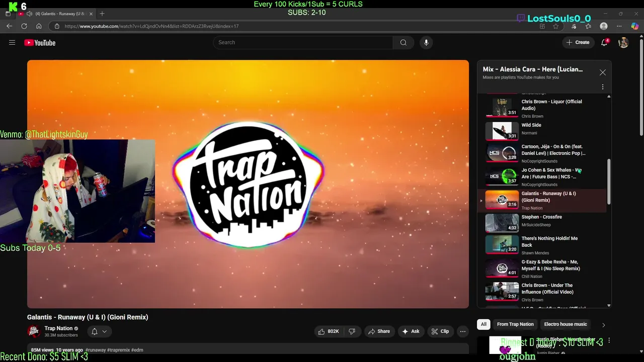Focus the YouTube search field
Screen dimensions: 644x362
click(303, 43)
